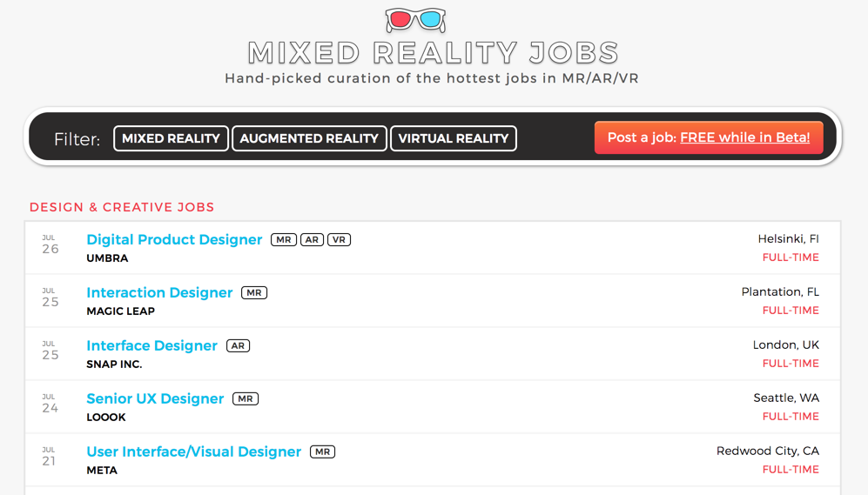Click the Helsinki, FI location text
The height and width of the screenshot is (495, 868).
pyautogui.click(x=788, y=239)
